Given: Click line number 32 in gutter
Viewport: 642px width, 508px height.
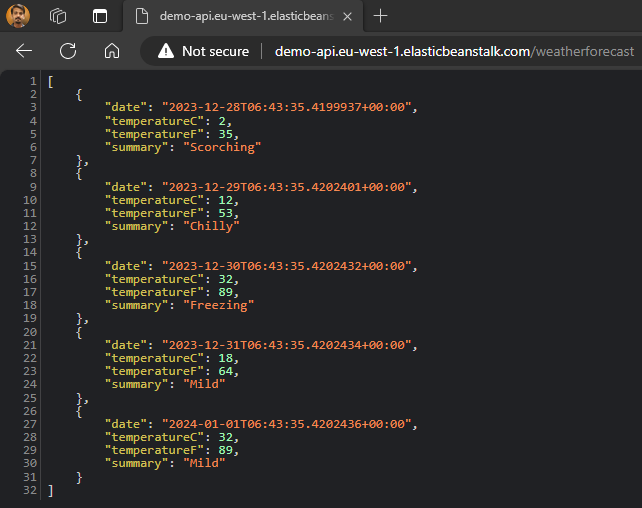Looking at the screenshot, I should coord(30,490).
